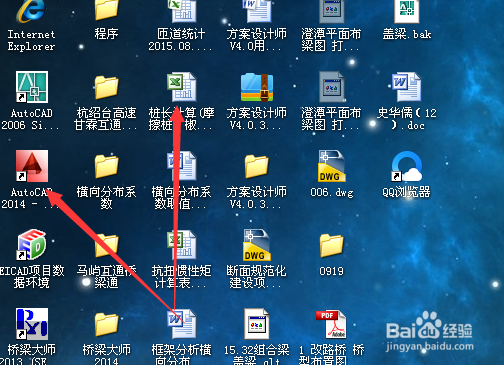Viewport: 504px width, 365px height.
Task: Open the 桥梁大师 2014 folder
Action: point(106,324)
